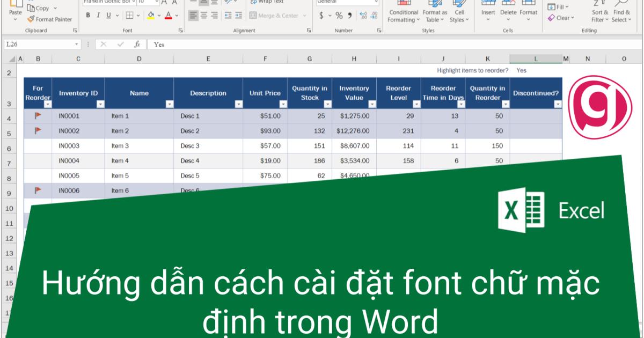The image size is (644, 338).
Task: Select the Copy icon in Clipboard group
Action: (x=31, y=8)
